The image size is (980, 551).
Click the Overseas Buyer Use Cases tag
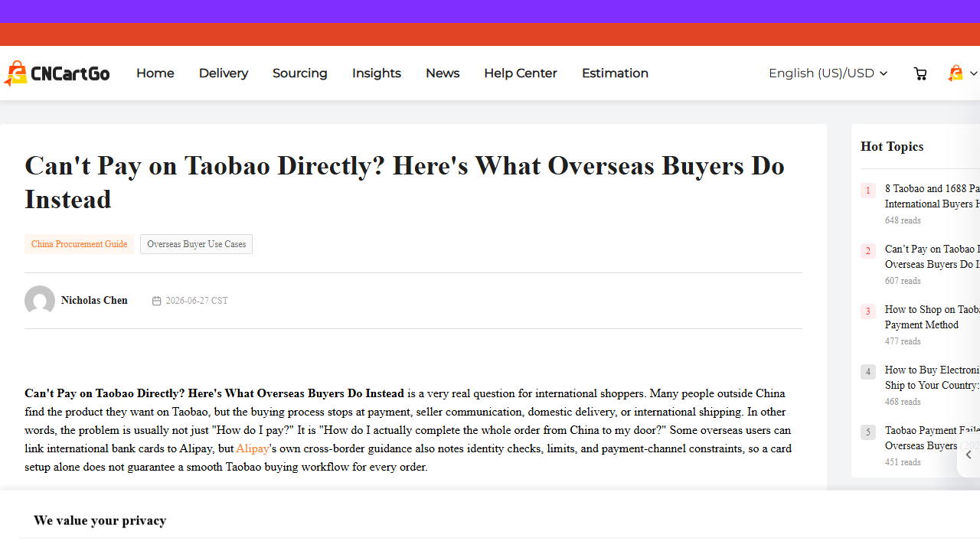196,244
